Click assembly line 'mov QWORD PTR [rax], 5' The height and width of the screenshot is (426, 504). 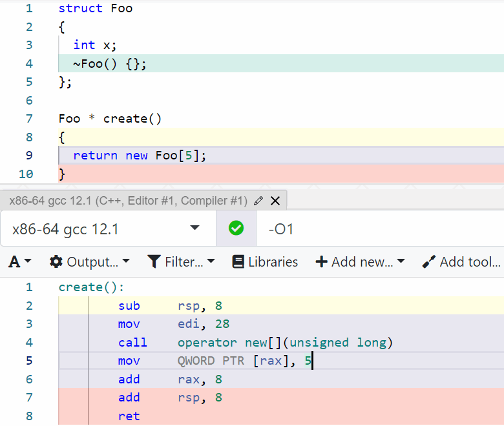click(215, 361)
